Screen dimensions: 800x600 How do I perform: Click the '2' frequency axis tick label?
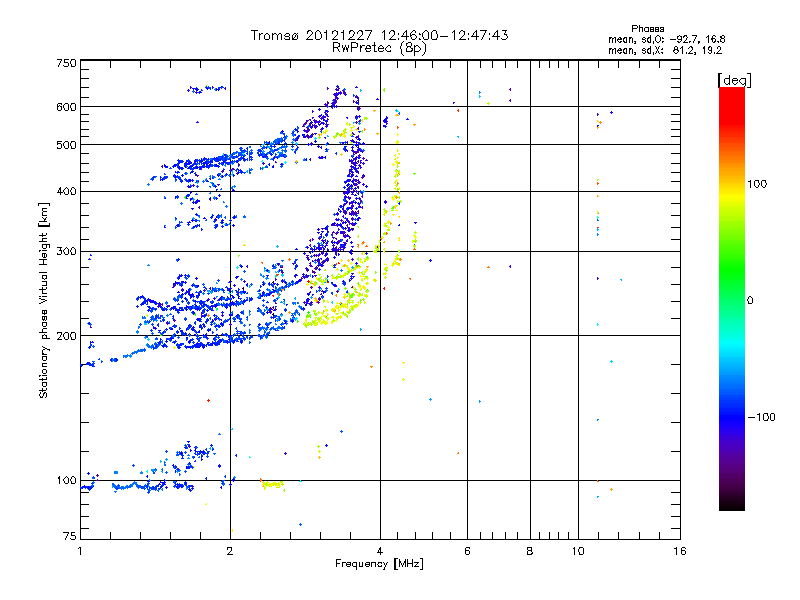click(x=230, y=551)
